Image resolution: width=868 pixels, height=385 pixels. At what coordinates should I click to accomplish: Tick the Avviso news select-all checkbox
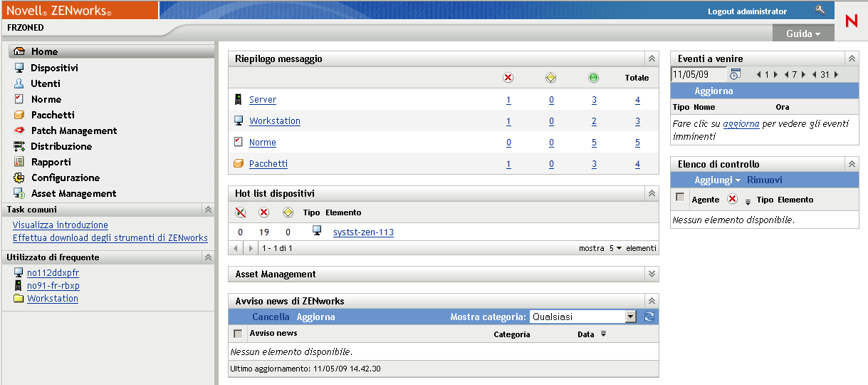click(x=238, y=334)
